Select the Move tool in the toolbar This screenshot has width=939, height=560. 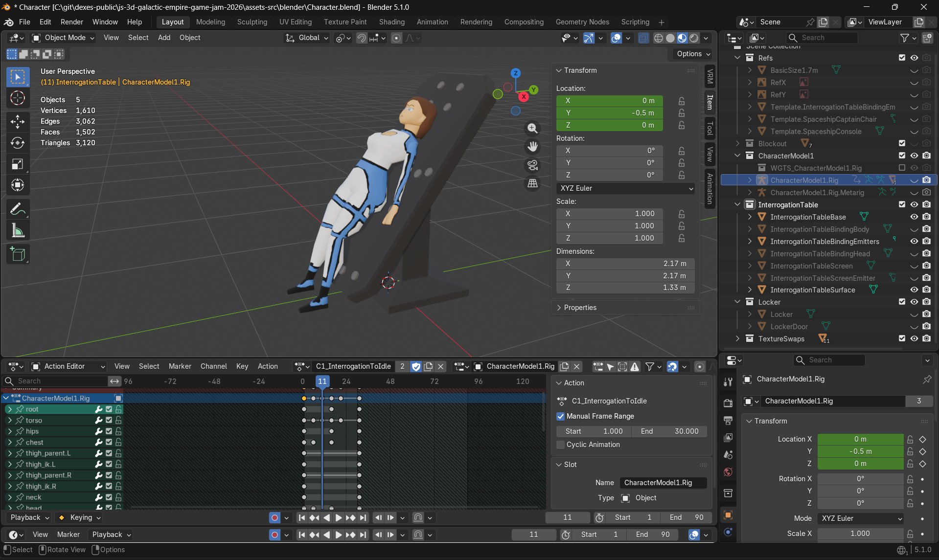(x=18, y=122)
